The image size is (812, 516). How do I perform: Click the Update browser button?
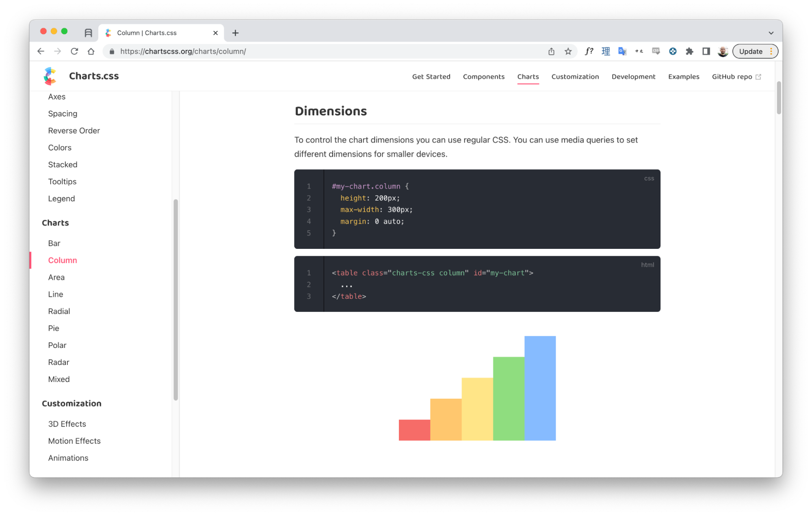pos(750,51)
